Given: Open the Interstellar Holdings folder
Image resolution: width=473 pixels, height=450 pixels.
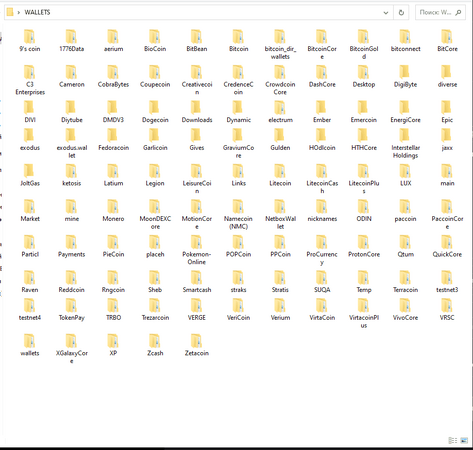Looking at the screenshot, I should coord(405,144).
